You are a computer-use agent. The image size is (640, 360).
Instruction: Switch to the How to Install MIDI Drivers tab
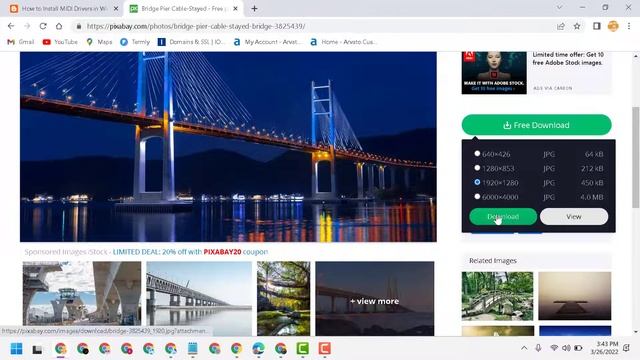coord(64,9)
